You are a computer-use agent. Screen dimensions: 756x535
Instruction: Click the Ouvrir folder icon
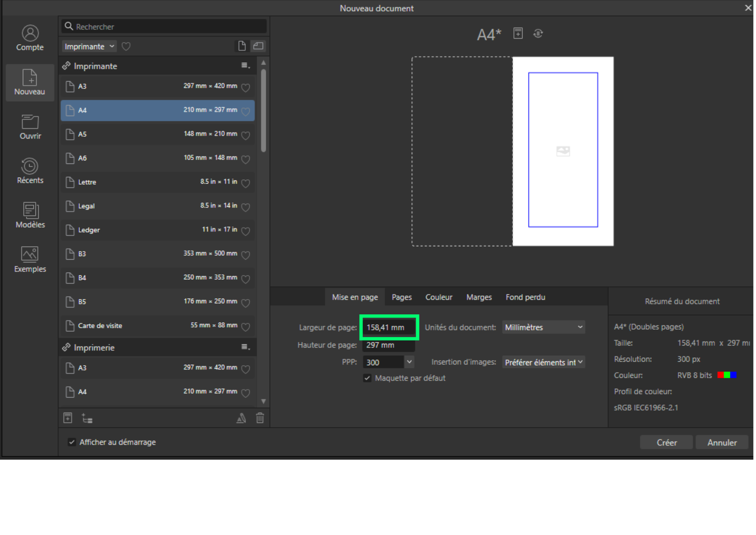tap(30, 122)
